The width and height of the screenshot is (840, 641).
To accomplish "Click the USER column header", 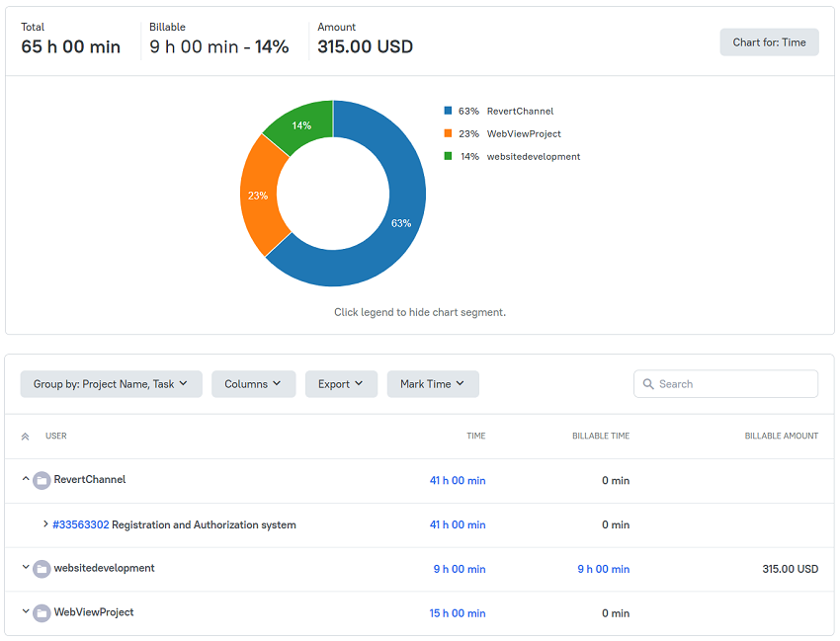I will [56, 436].
